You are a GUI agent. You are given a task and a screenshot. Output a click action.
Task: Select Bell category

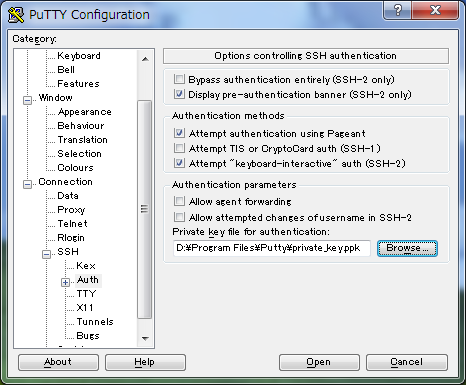[66, 70]
